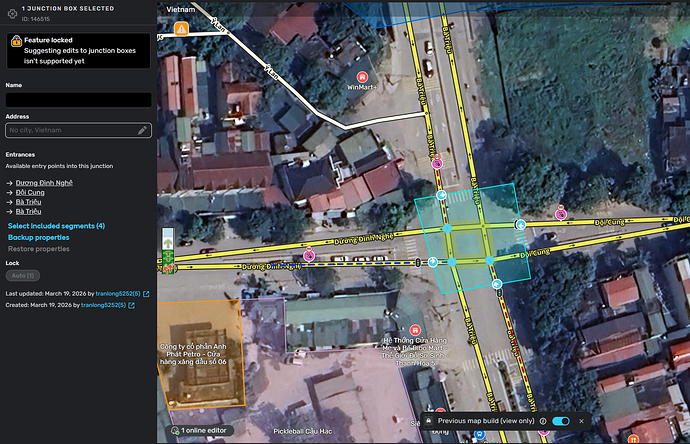Open Created editor profile external link icon
The width and height of the screenshot is (690, 444).
(x=131, y=305)
